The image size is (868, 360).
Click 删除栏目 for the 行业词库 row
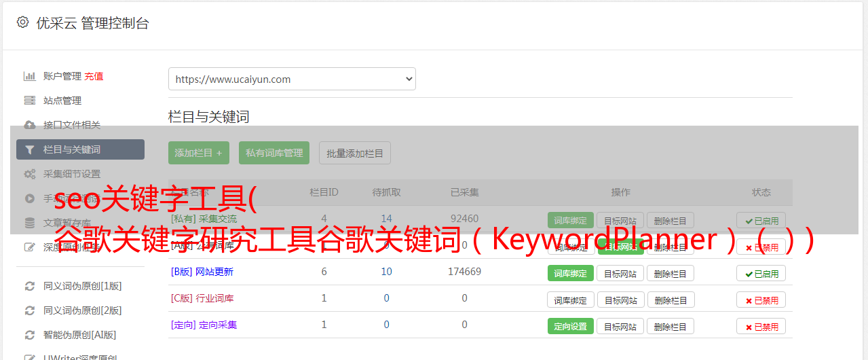click(x=671, y=300)
